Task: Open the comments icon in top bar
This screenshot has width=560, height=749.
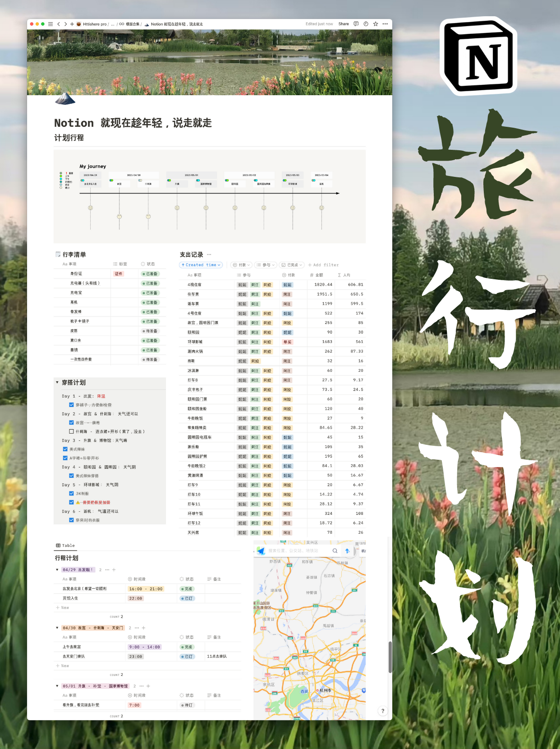Action: [x=356, y=24]
